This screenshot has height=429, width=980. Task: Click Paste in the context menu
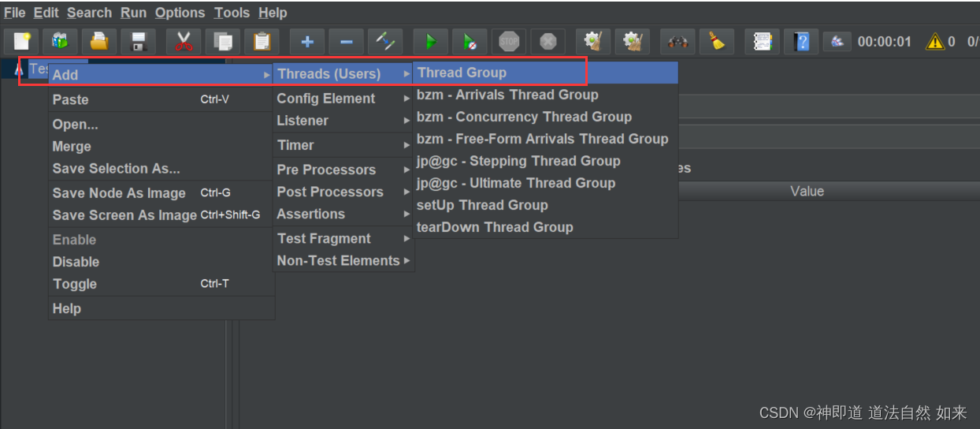pos(161,99)
